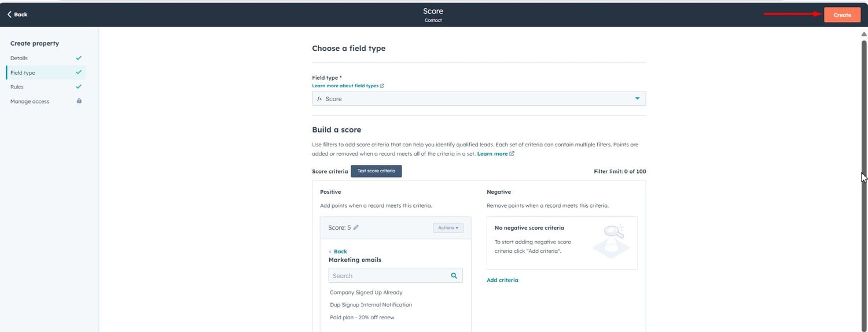The image size is (868, 332).
Task: Click the Create property sidebar title
Action: 35,43
